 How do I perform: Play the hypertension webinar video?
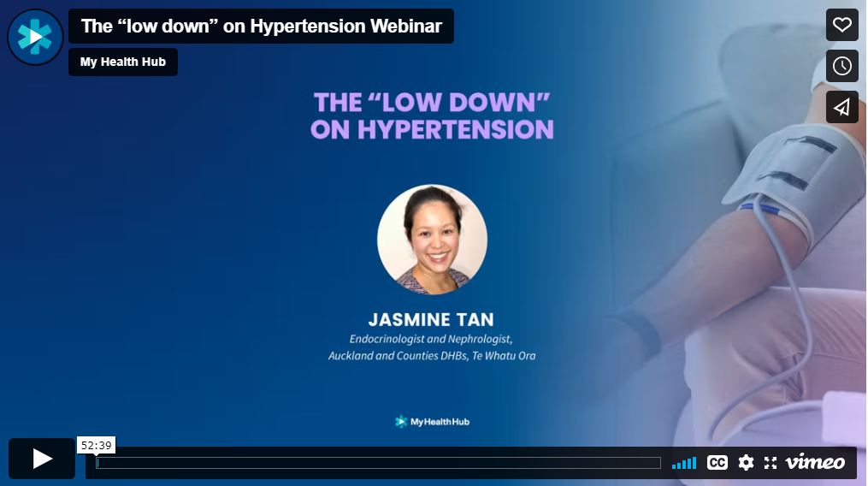pyautogui.click(x=42, y=459)
